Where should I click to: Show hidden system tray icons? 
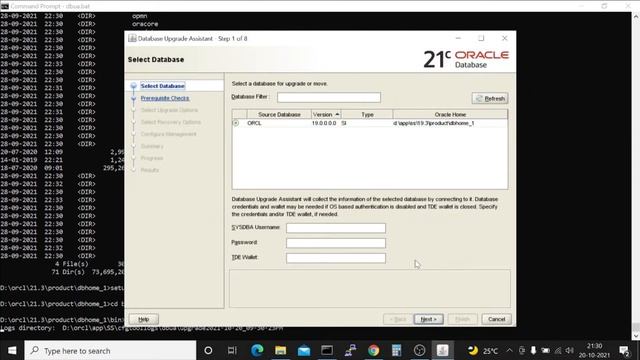tap(509, 351)
